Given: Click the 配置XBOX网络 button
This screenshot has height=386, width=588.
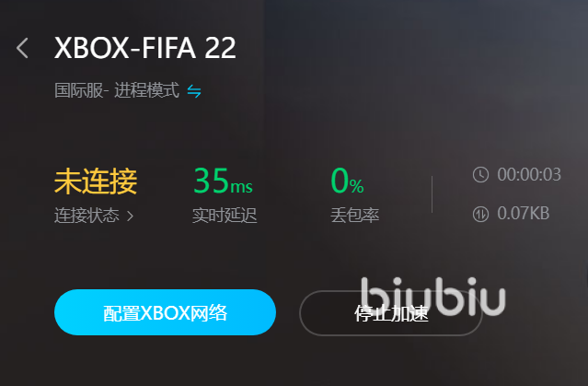Looking at the screenshot, I should point(165,312).
